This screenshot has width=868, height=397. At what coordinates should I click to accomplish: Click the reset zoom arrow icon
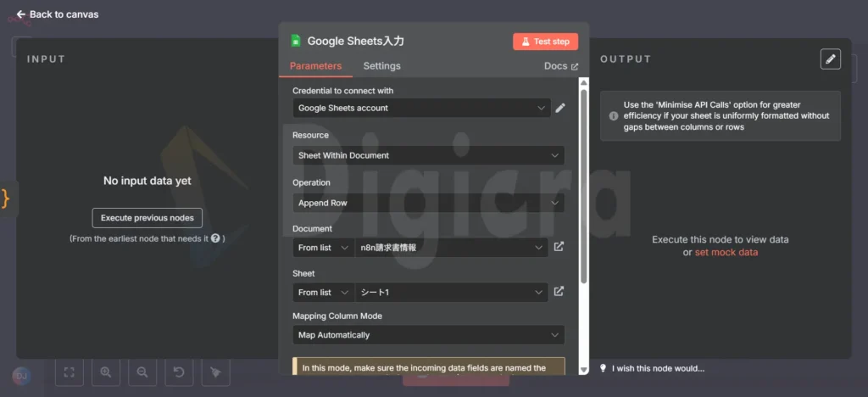coord(179,372)
